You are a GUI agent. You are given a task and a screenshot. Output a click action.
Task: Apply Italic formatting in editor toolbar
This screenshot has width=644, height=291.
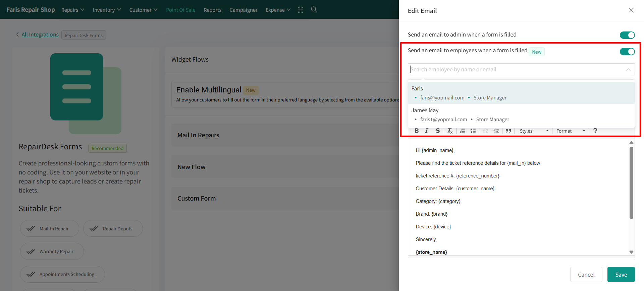coord(427,131)
